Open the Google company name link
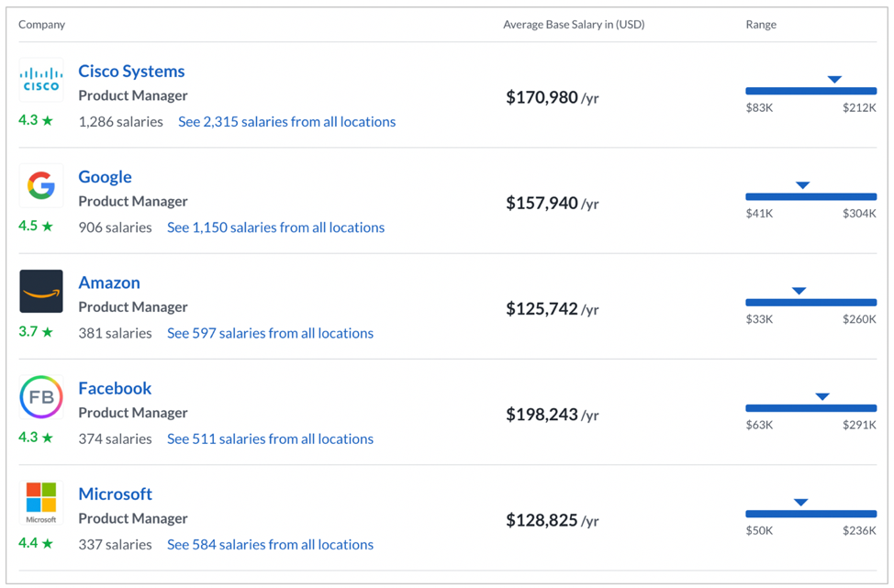 tap(105, 177)
